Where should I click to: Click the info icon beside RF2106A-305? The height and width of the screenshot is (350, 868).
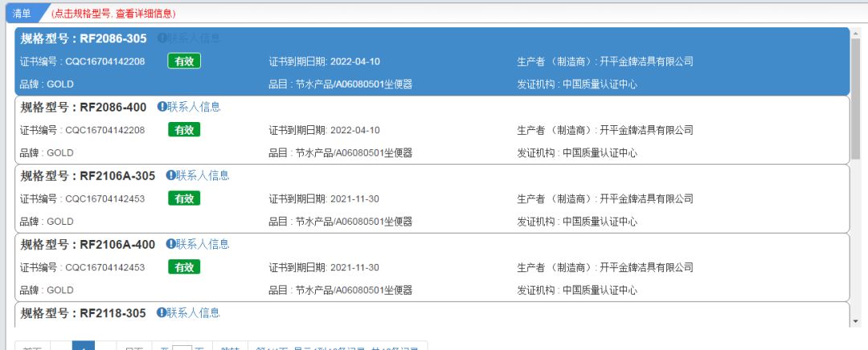coord(170,175)
